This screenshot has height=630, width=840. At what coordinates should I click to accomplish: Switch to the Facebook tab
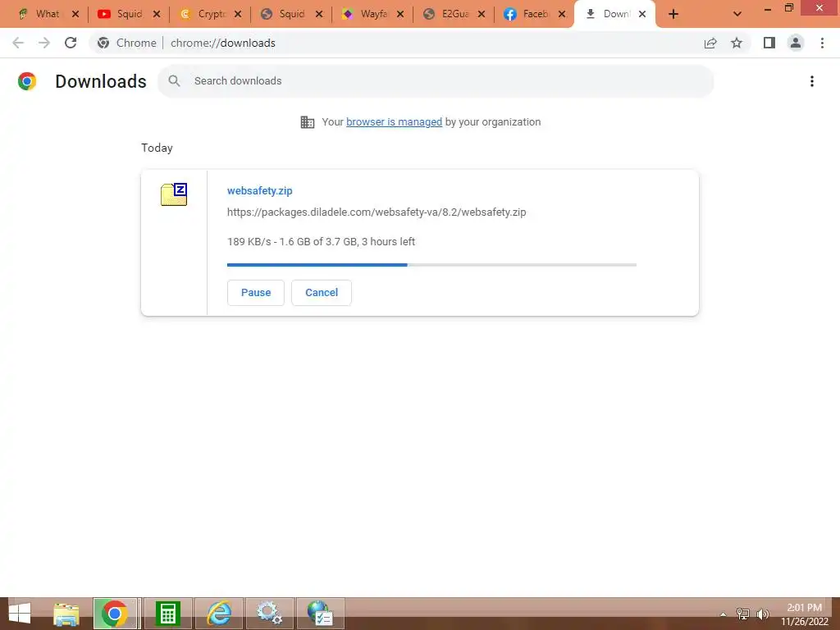coord(535,14)
